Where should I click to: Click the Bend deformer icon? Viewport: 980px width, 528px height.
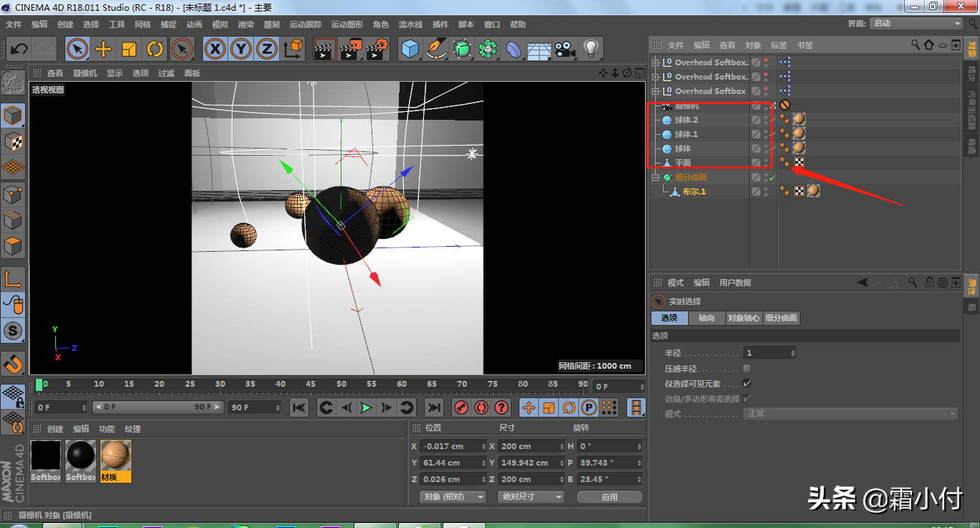click(514, 49)
